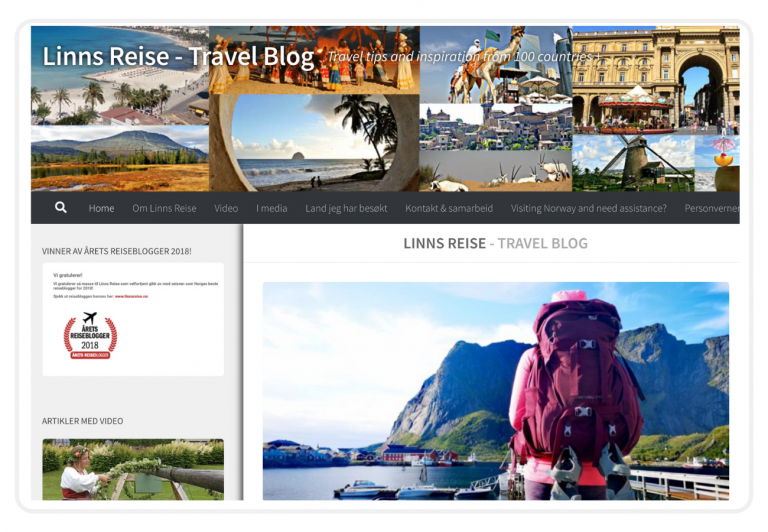
Task: Click the Årets Reiseblogger 2018 badge logo
Action: (90, 336)
